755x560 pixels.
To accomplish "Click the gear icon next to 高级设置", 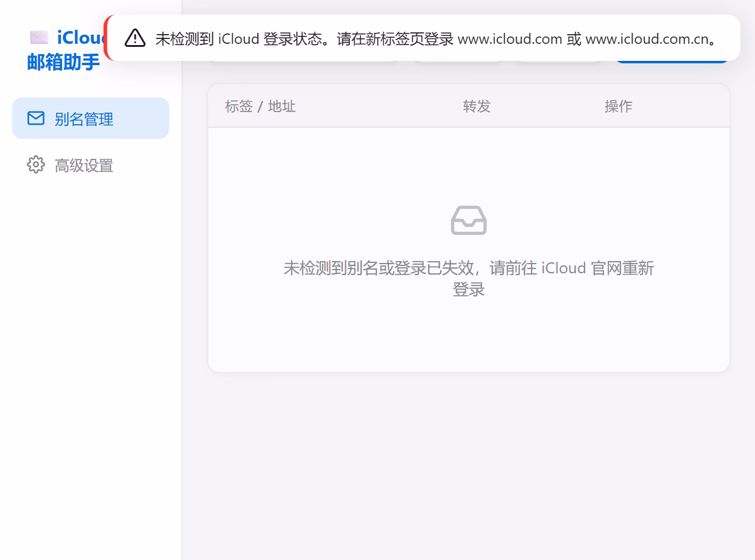I will pyautogui.click(x=35, y=165).
